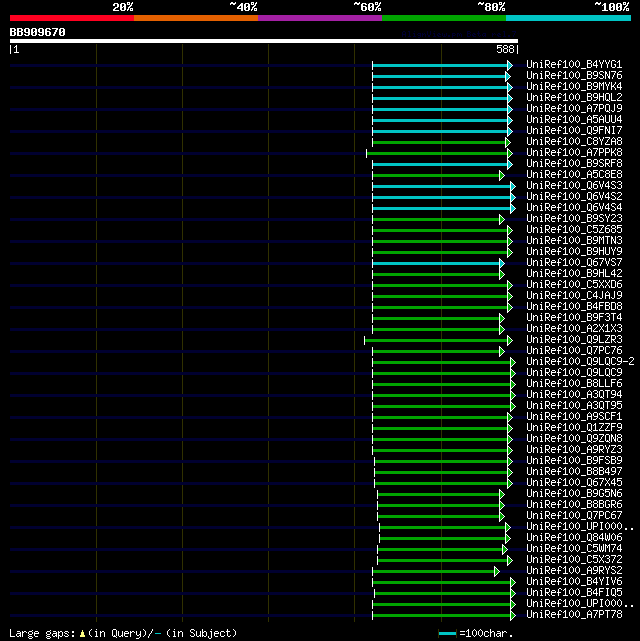Select the UniRef100_Q9FNI7 label
The image size is (640, 641).
tap(574, 130)
